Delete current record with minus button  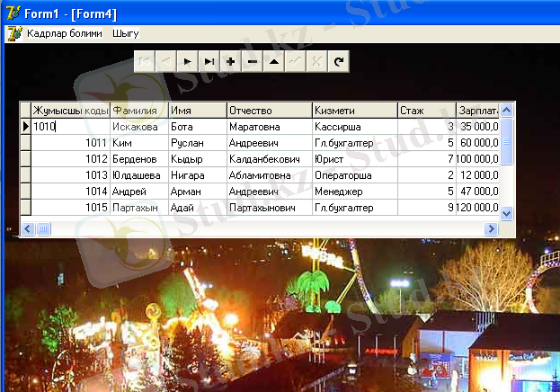[x=253, y=61]
